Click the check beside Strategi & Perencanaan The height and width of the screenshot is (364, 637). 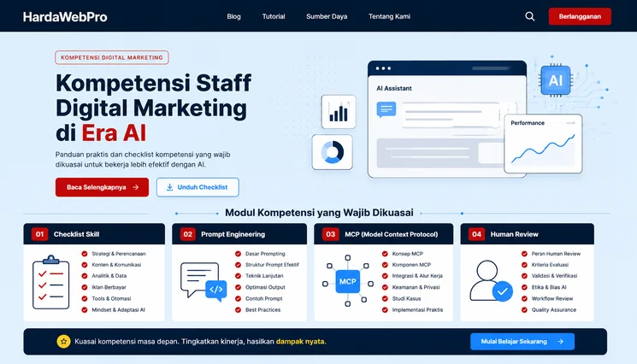[x=85, y=254]
